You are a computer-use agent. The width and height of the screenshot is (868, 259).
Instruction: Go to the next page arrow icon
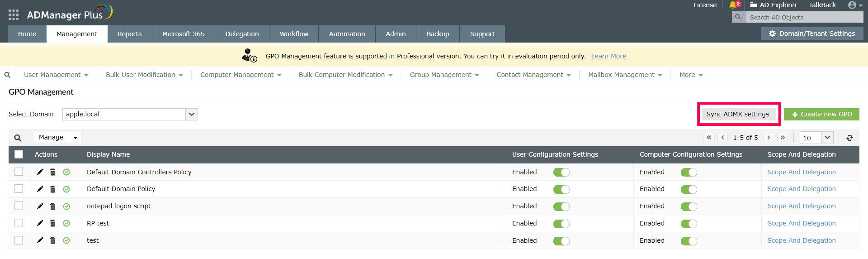tap(769, 138)
